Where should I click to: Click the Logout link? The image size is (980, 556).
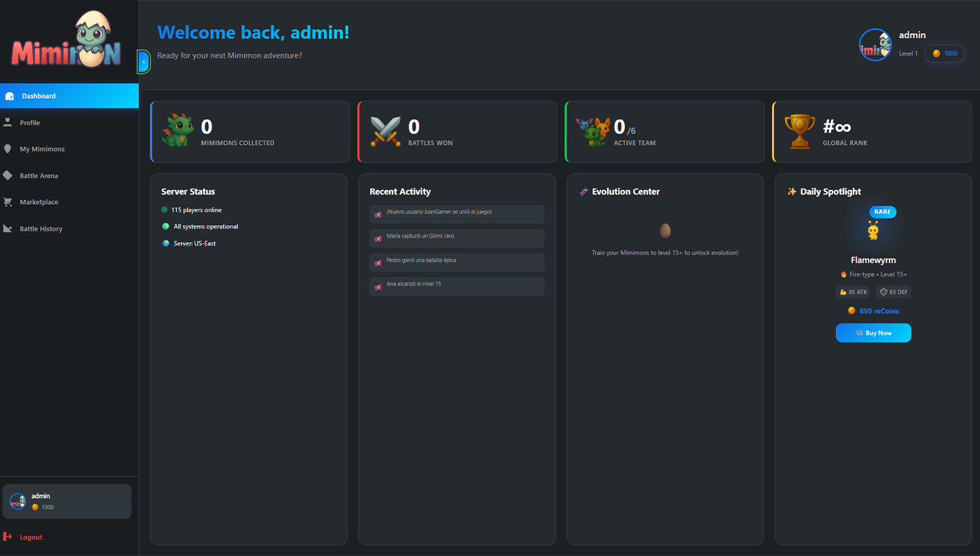pyautogui.click(x=31, y=537)
